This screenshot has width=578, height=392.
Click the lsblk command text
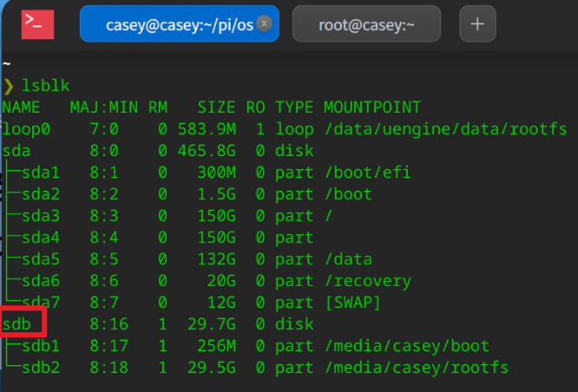pyautogui.click(x=46, y=85)
